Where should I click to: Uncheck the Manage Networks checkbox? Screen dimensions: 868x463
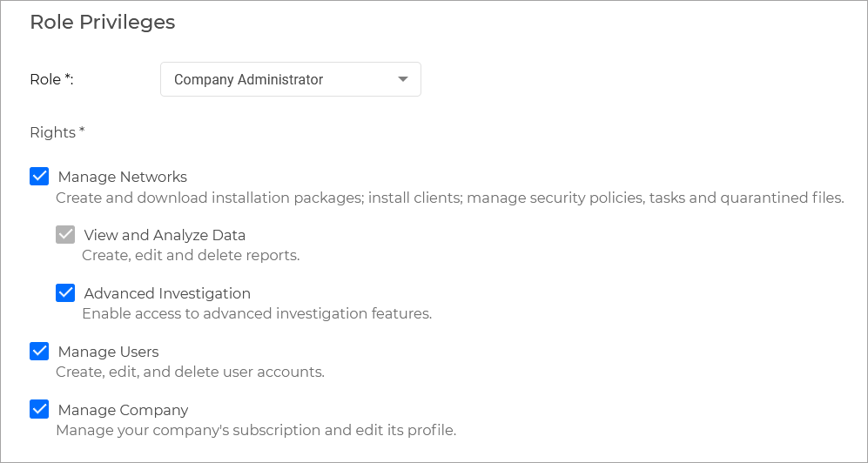39,177
